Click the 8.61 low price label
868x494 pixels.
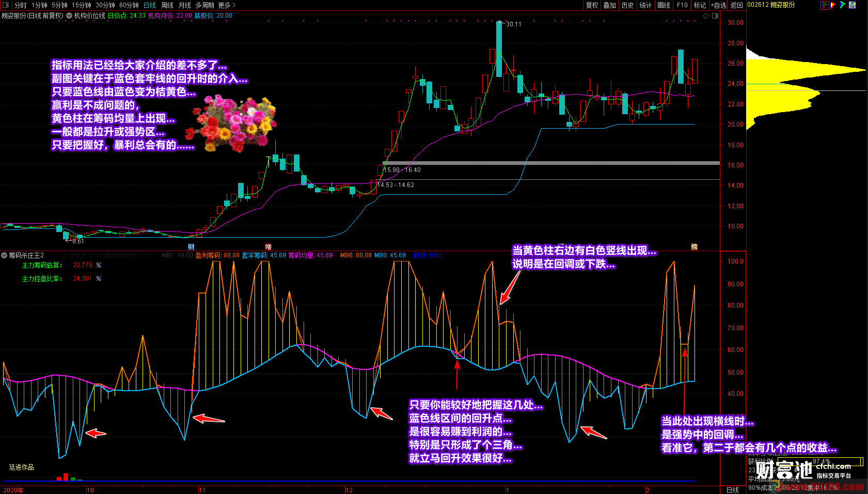(78, 241)
